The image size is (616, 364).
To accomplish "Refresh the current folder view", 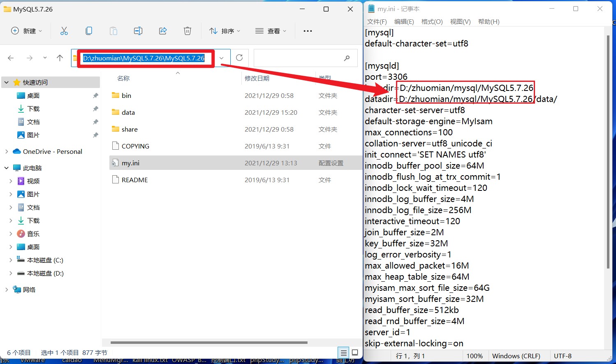I will [x=239, y=58].
